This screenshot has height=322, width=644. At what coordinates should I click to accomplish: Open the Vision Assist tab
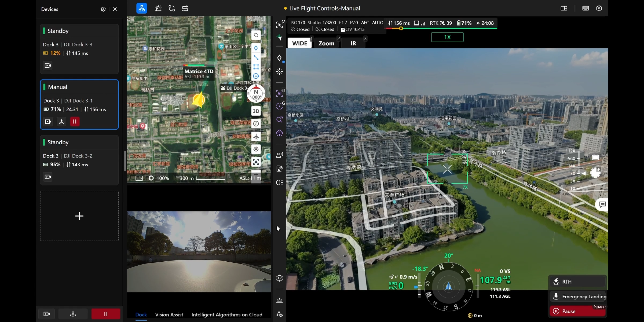click(169, 314)
